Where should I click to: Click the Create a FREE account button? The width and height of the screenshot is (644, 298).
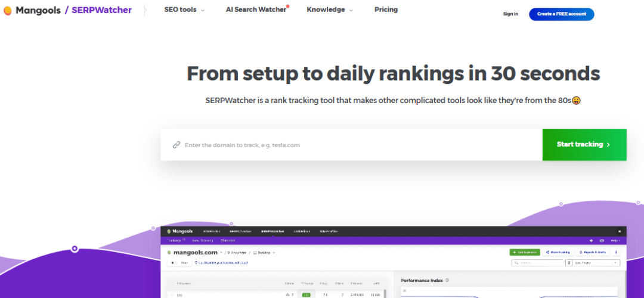561,14
